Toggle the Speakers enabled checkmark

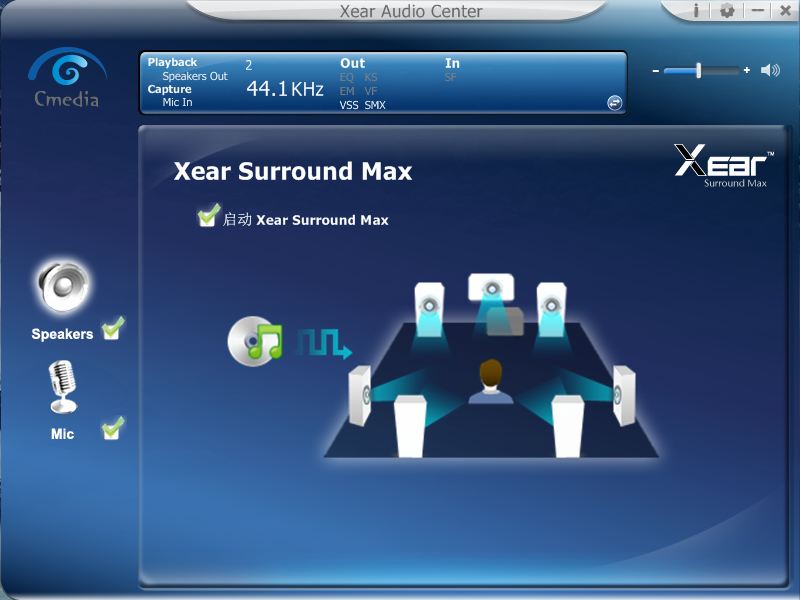113,328
